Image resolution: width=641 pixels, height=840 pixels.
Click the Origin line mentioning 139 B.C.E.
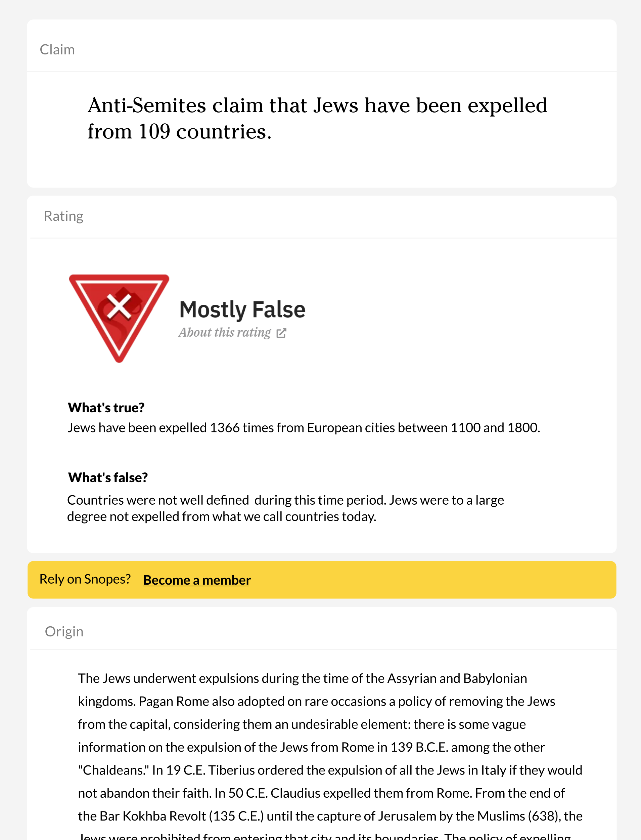[311, 747]
